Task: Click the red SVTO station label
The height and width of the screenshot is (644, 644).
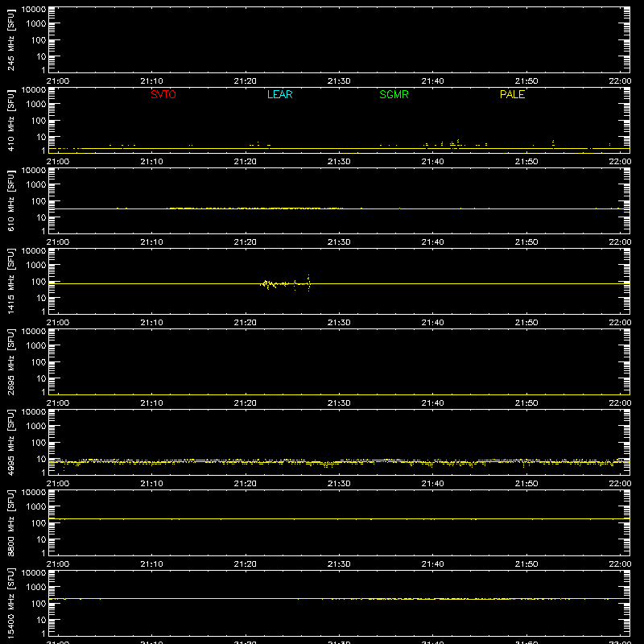Action: [163, 94]
